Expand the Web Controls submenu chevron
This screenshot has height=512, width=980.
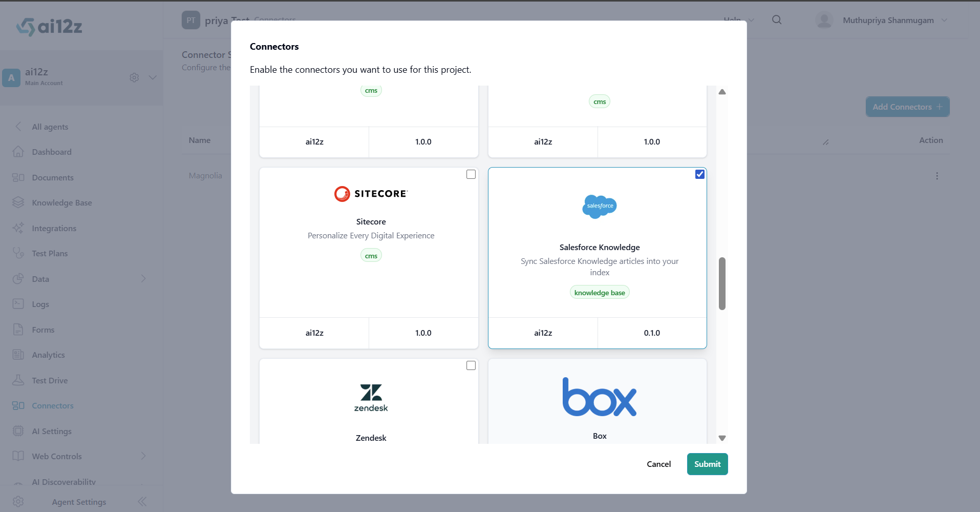coord(143,456)
